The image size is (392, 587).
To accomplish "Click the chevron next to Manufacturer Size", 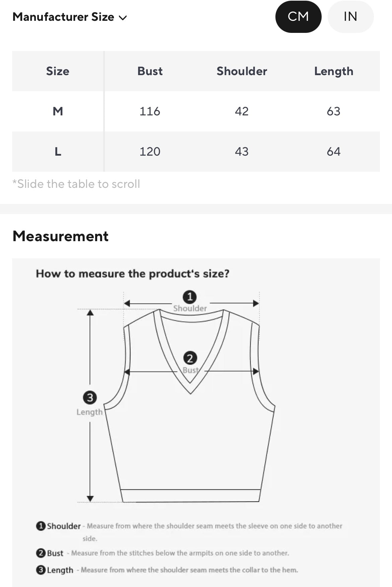I will click(123, 18).
